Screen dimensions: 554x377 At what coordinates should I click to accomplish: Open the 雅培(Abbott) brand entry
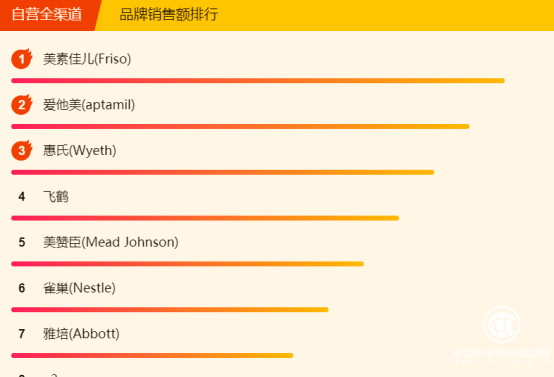[81, 334]
